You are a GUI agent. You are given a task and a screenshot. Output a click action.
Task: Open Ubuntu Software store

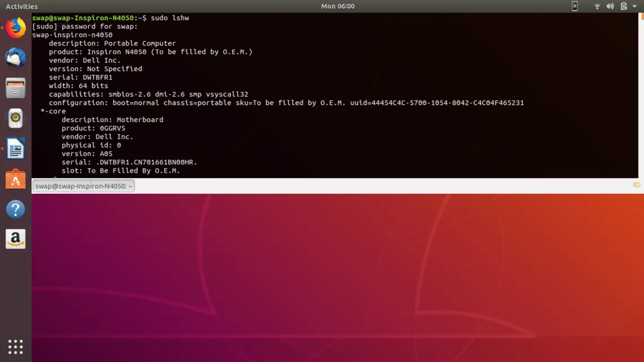(16, 179)
